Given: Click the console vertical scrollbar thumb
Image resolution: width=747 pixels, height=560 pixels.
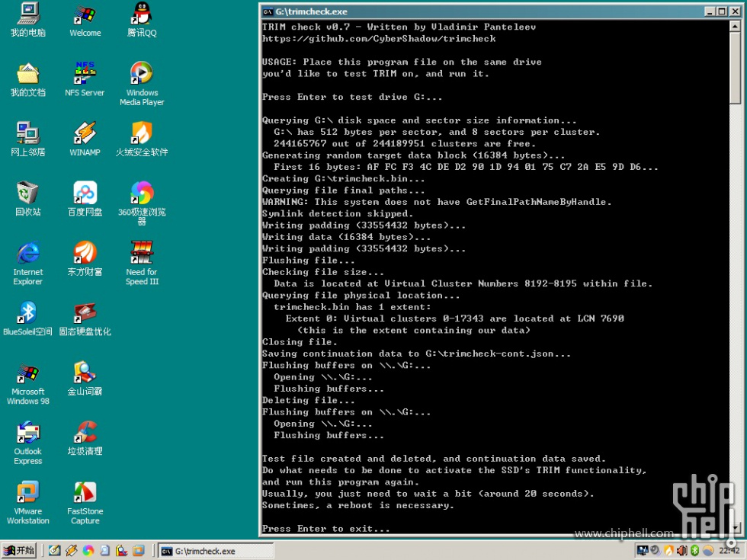Looking at the screenshot, I should coord(735,68).
